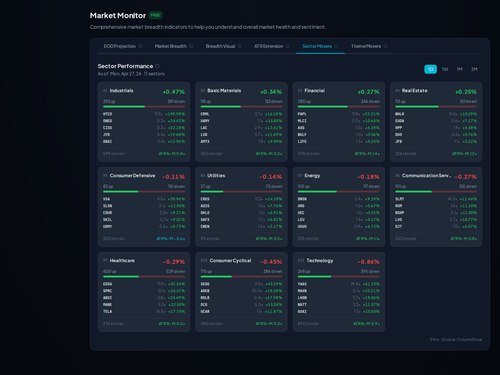
Task: Click the Consumer Cyclical -0.45% change value
Action: coord(271,262)
